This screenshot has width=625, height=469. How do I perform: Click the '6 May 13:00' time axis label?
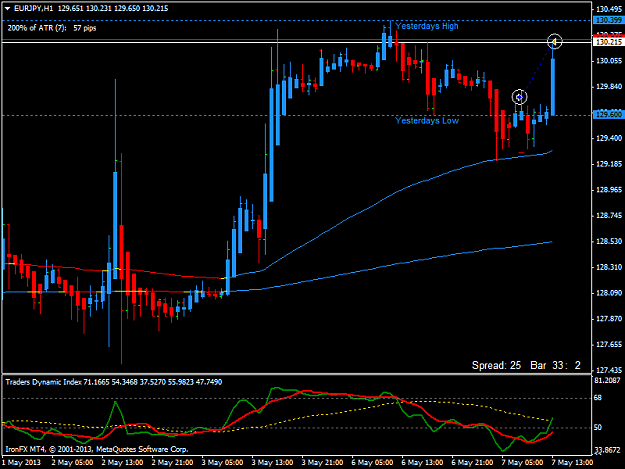click(x=422, y=462)
